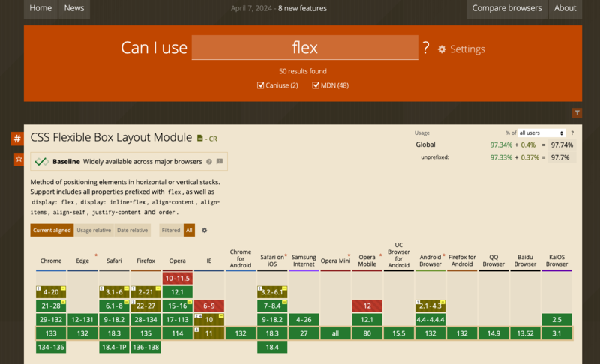Click the Settings gear icon beside search
The image size is (600, 364).
click(x=442, y=49)
